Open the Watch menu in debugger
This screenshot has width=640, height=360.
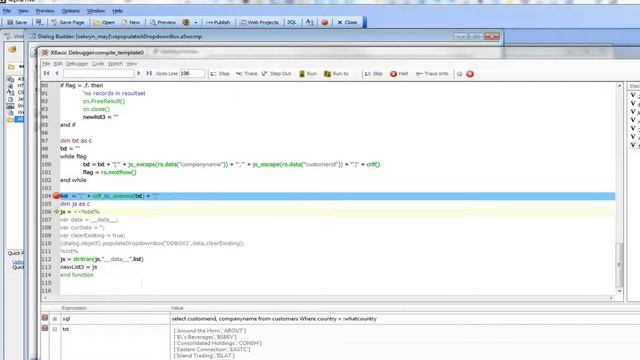click(x=115, y=64)
